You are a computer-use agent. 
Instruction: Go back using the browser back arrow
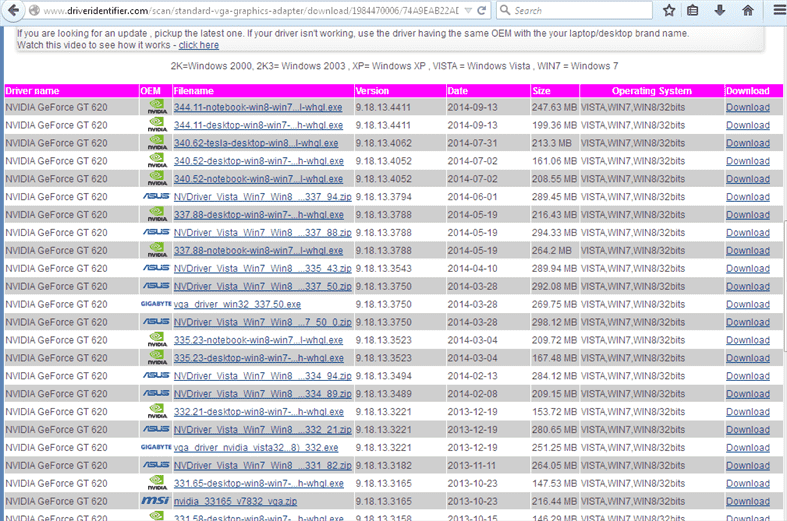[14, 10]
